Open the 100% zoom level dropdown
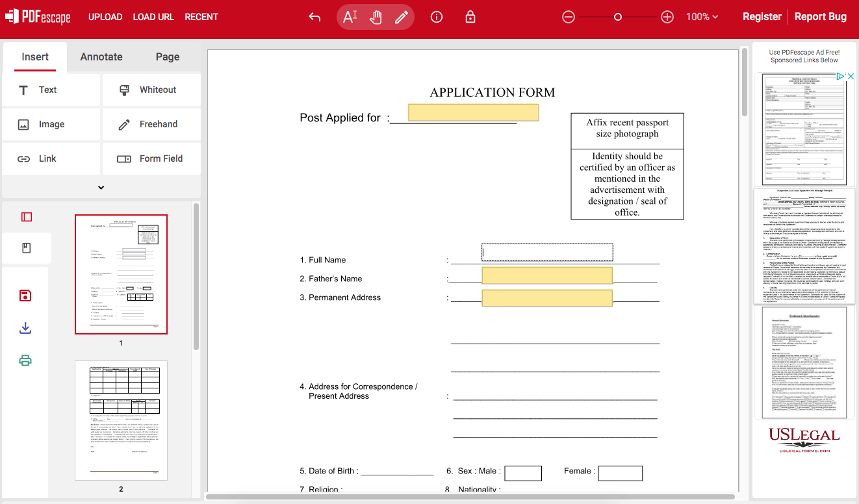The height and width of the screenshot is (504, 859). (x=702, y=17)
